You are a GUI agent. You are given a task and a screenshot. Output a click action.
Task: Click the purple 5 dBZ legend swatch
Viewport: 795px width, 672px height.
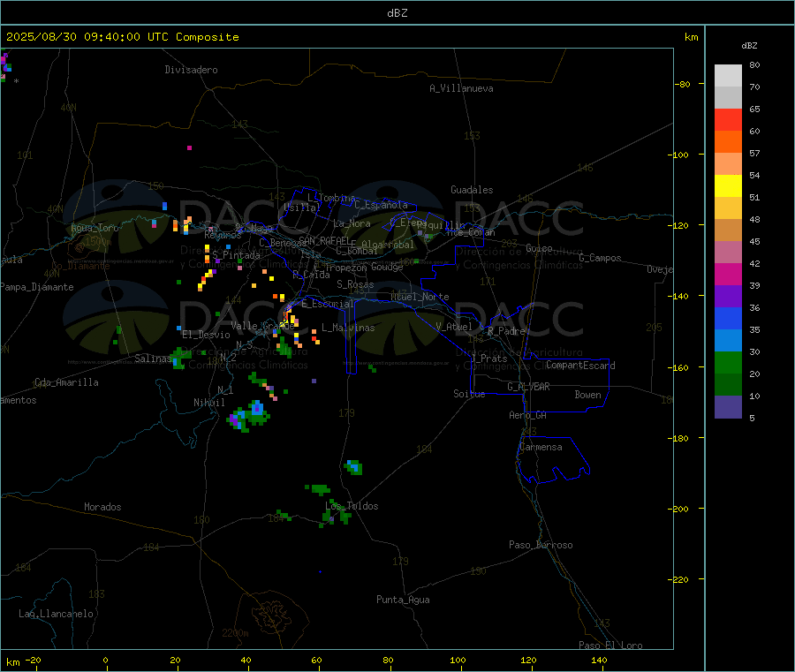[x=728, y=407]
